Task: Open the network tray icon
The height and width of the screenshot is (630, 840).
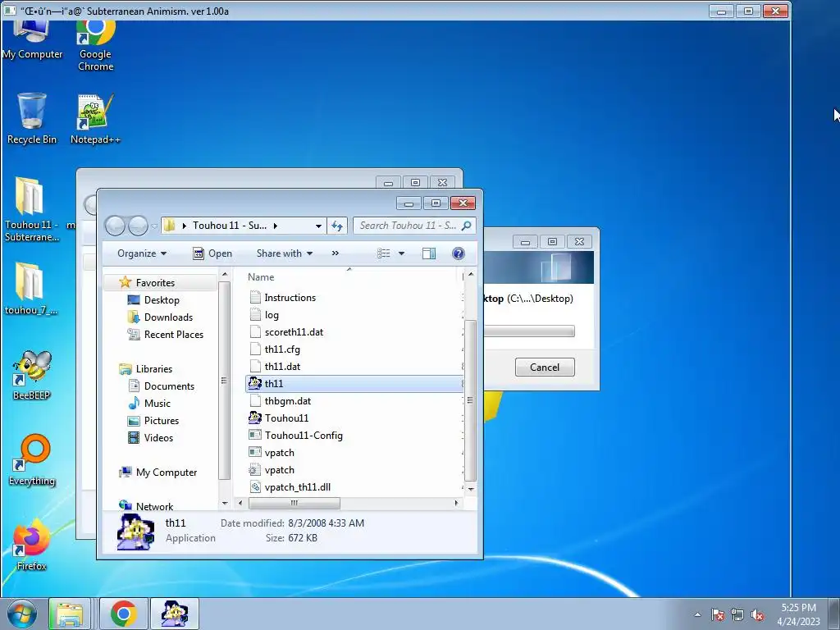Action: coord(737,615)
